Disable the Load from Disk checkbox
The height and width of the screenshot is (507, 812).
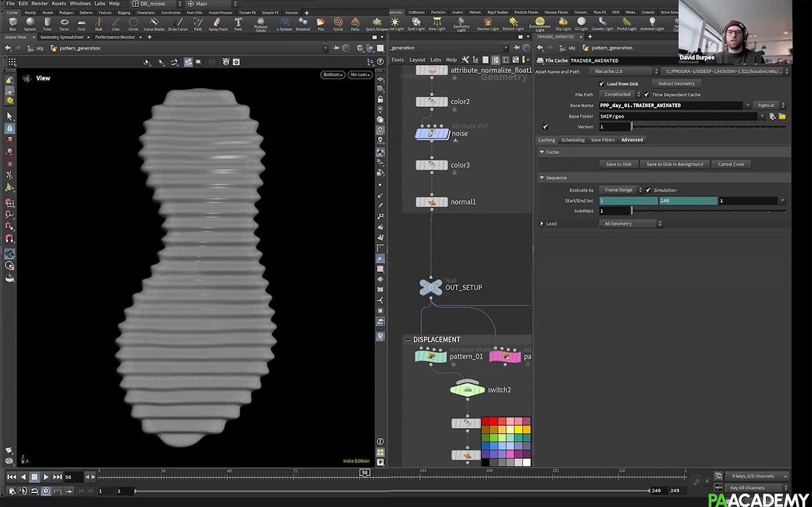tap(602, 84)
